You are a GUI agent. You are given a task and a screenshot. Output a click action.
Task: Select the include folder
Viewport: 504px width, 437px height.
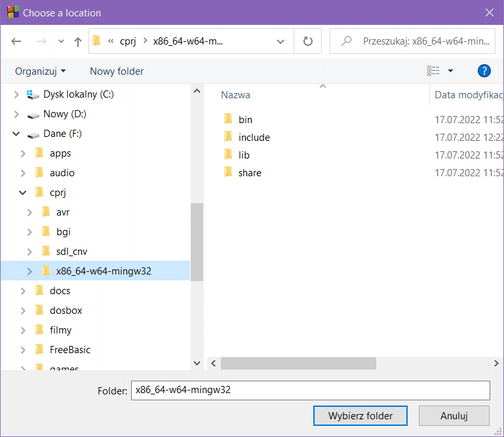pos(254,138)
